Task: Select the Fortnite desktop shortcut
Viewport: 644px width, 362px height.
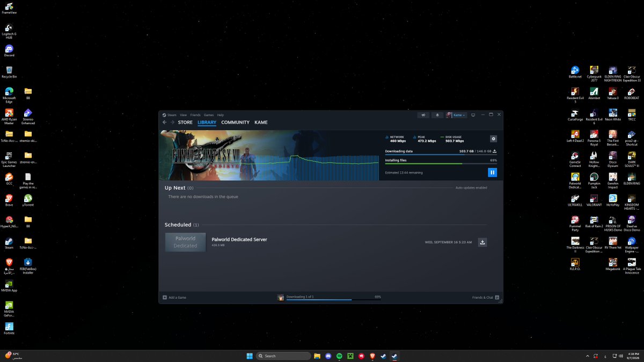Action: [x=9, y=329]
